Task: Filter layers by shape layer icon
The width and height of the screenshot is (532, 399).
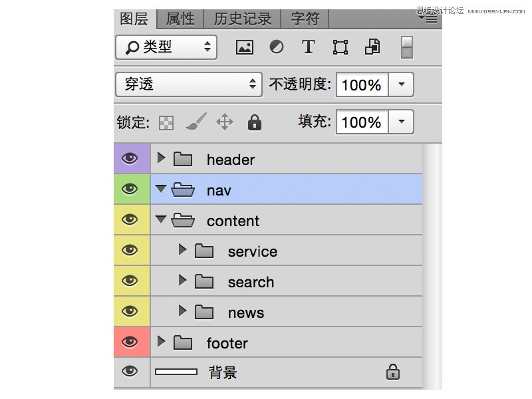Action: click(340, 47)
